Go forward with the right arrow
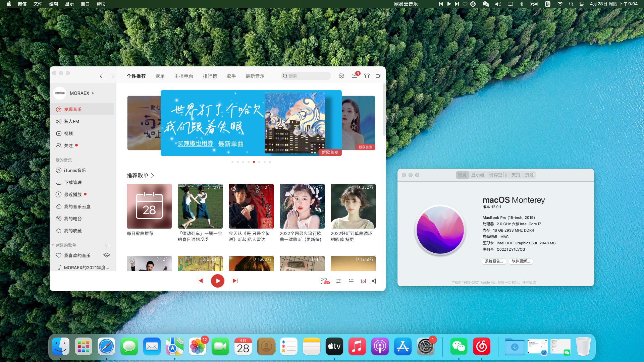Image resolution: width=644 pixels, height=362 pixels. click(113, 76)
